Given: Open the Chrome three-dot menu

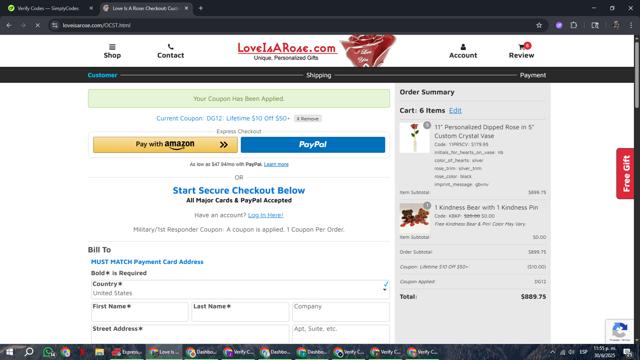Looking at the screenshot, I should (x=631, y=25).
